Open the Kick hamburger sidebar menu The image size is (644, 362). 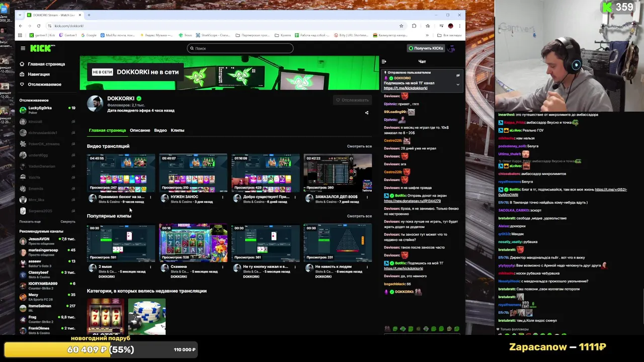point(23,48)
